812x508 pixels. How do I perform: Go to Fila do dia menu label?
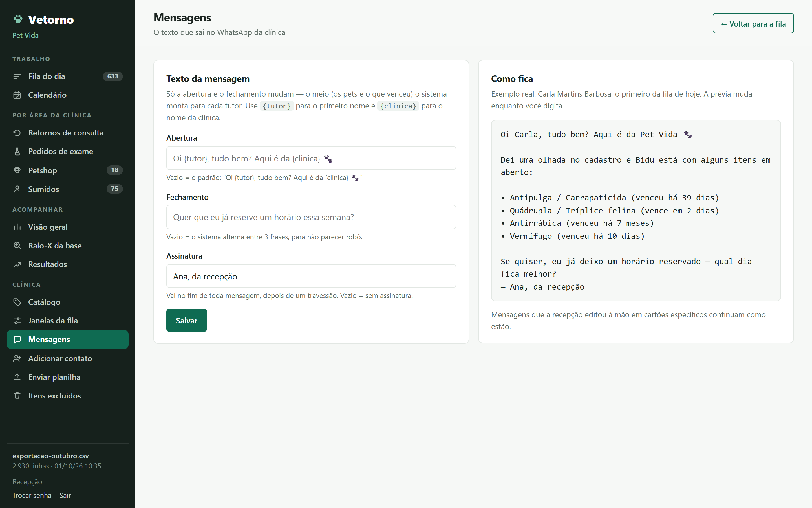tap(47, 76)
